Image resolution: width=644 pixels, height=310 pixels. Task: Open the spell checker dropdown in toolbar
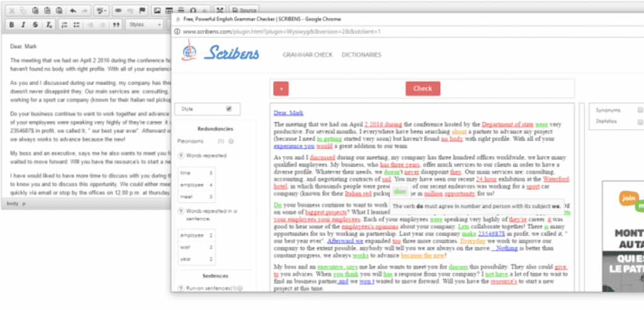coord(101,10)
